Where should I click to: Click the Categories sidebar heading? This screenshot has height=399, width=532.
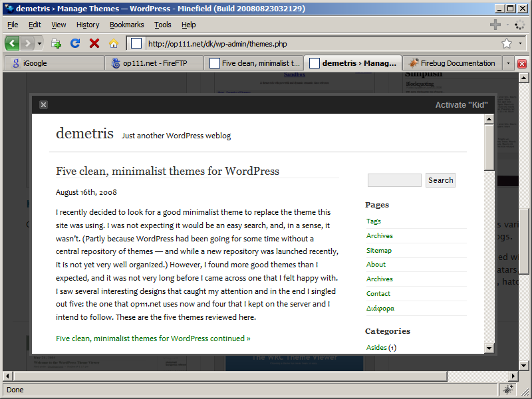pyautogui.click(x=388, y=331)
